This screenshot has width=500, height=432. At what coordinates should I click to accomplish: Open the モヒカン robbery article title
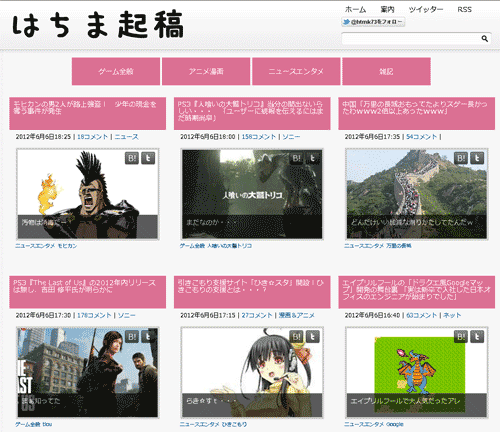pos(85,108)
